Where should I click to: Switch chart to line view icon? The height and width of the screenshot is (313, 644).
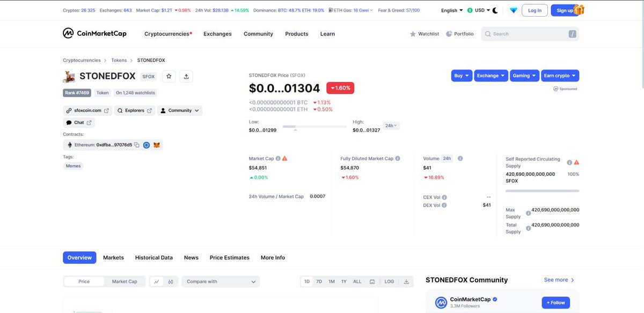tap(156, 281)
